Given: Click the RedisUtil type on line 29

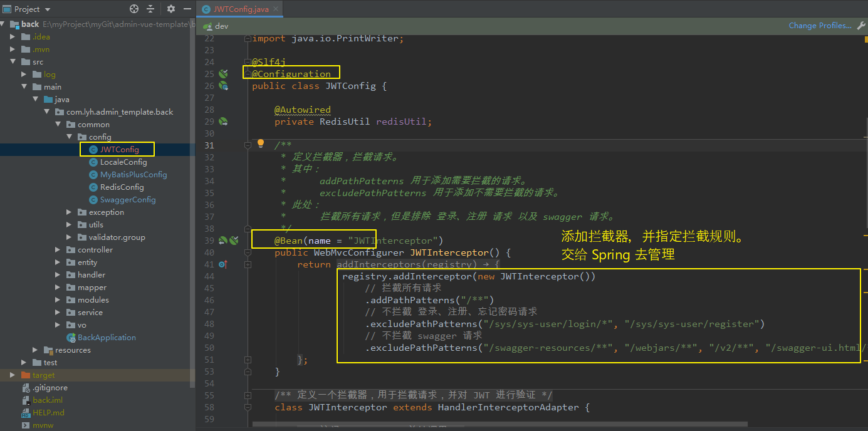Looking at the screenshot, I should [x=345, y=122].
